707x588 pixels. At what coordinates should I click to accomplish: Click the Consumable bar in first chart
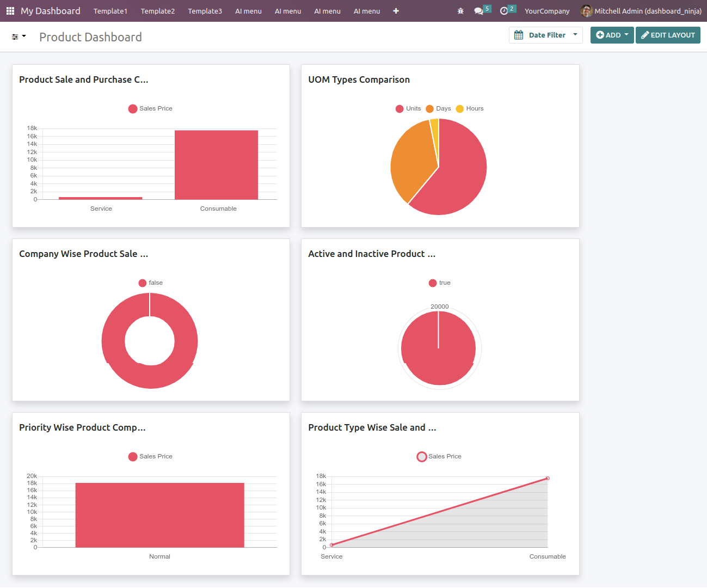point(216,164)
